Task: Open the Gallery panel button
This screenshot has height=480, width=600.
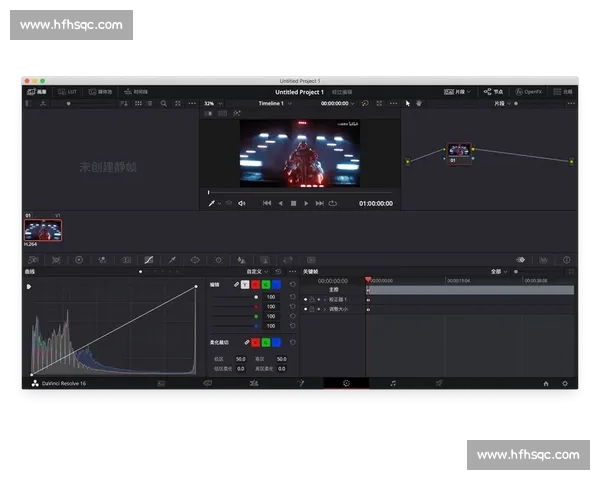Action: [37, 92]
